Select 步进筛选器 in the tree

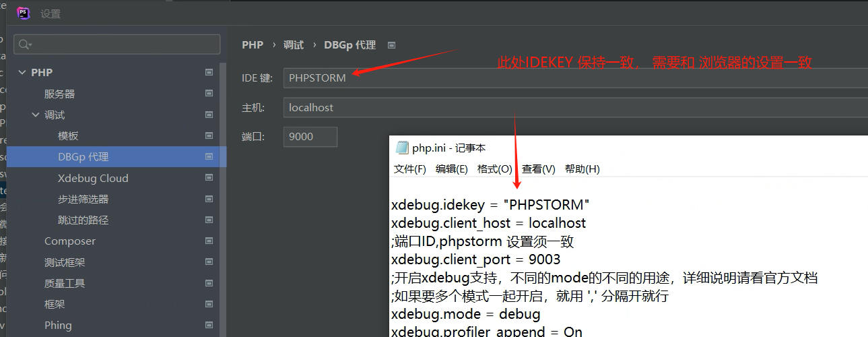[x=84, y=199]
